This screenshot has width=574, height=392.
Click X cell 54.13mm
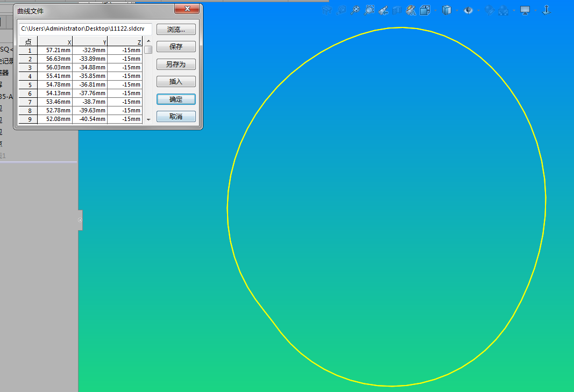[x=55, y=93]
